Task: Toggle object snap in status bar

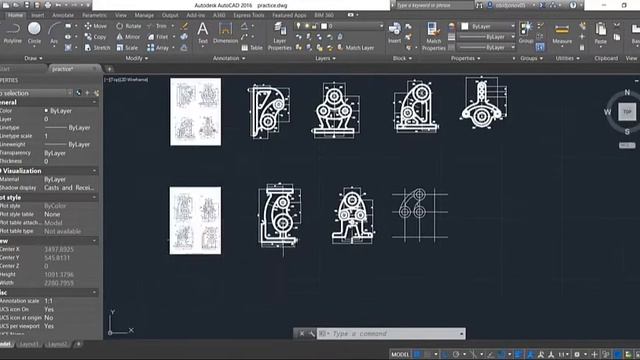Action: [x=502, y=354]
